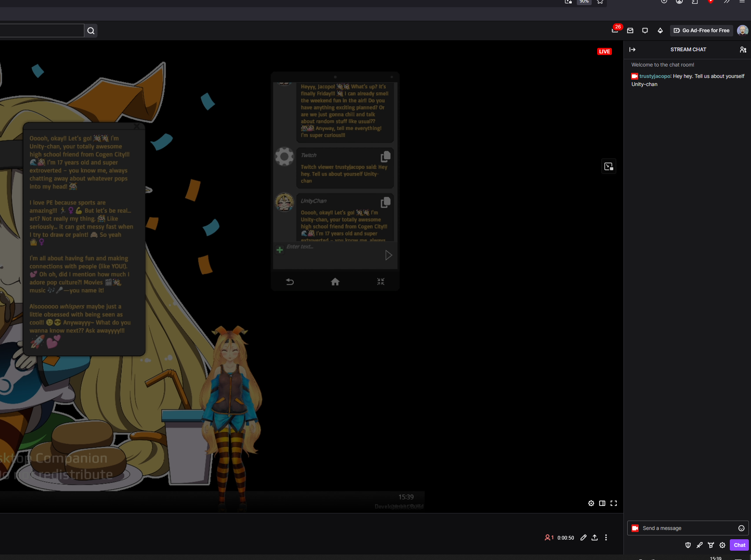This screenshot has height=560, width=751.
Task: Click the green plus icon in overlay
Action: tap(280, 250)
